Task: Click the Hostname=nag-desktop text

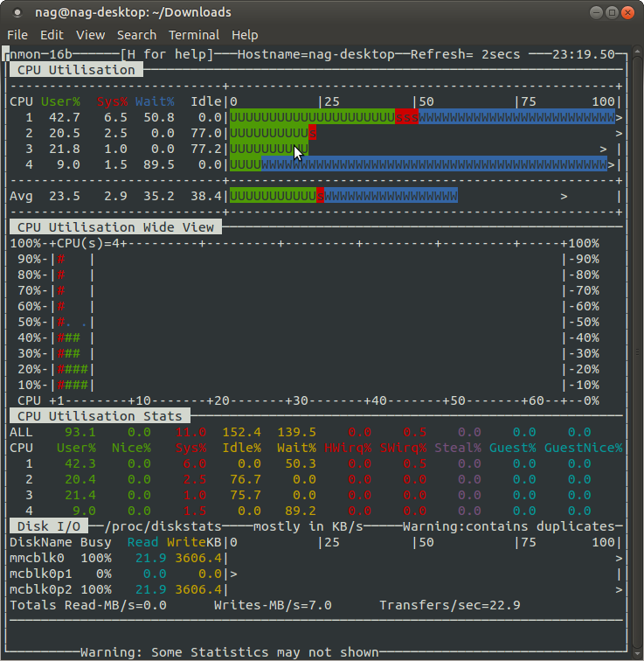Action: click(316, 54)
